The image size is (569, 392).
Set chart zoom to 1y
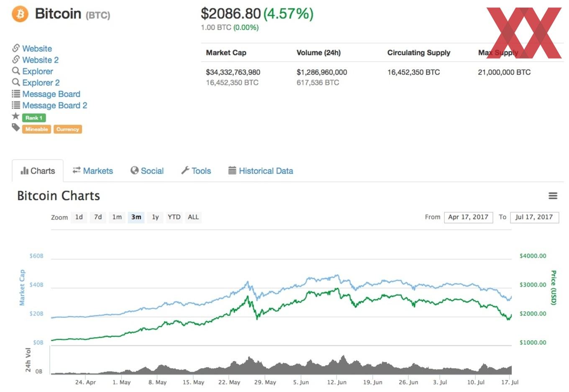pos(155,217)
